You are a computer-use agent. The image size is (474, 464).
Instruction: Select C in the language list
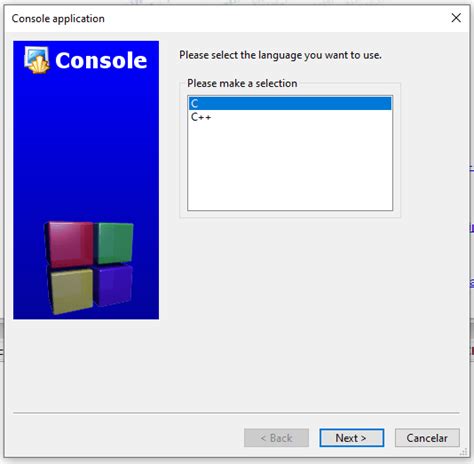290,103
